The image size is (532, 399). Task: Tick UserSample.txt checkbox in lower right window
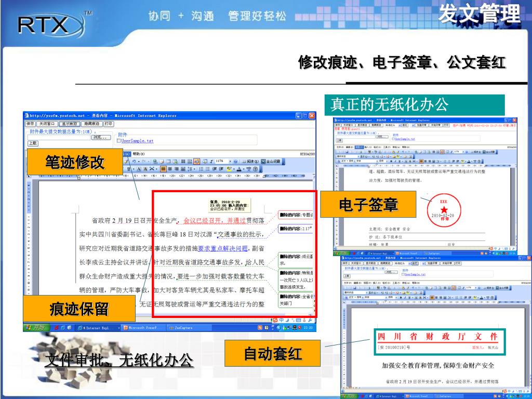click(403, 274)
